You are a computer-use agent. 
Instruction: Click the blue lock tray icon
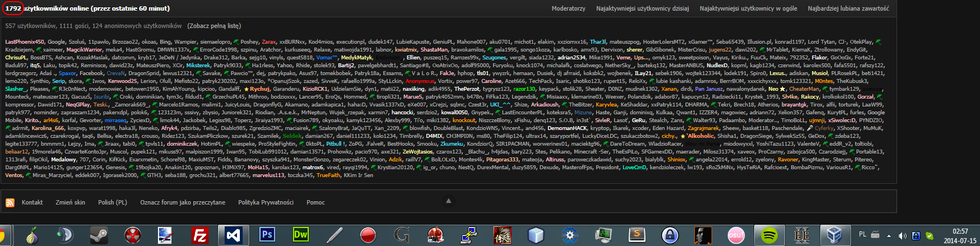[x=916, y=235]
